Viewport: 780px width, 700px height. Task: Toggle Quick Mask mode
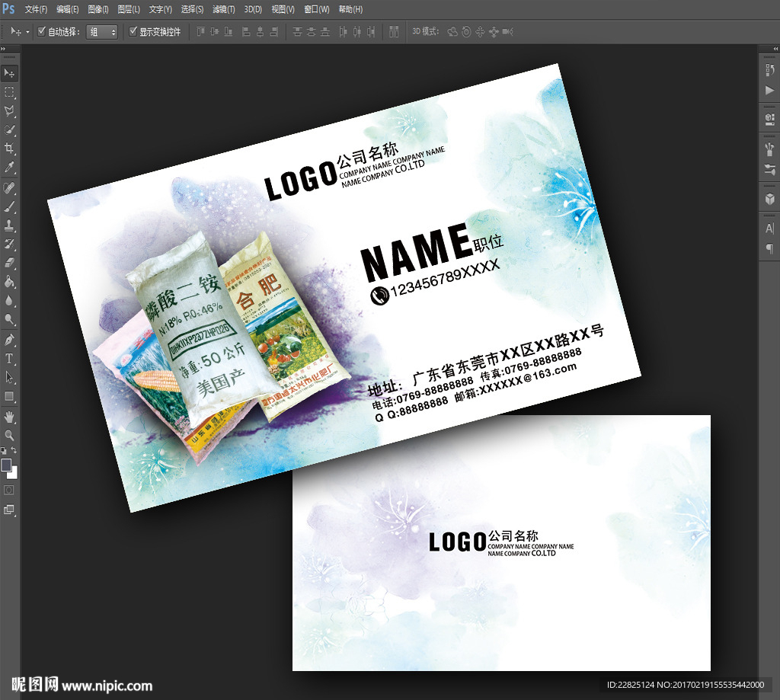(x=9, y=490)
